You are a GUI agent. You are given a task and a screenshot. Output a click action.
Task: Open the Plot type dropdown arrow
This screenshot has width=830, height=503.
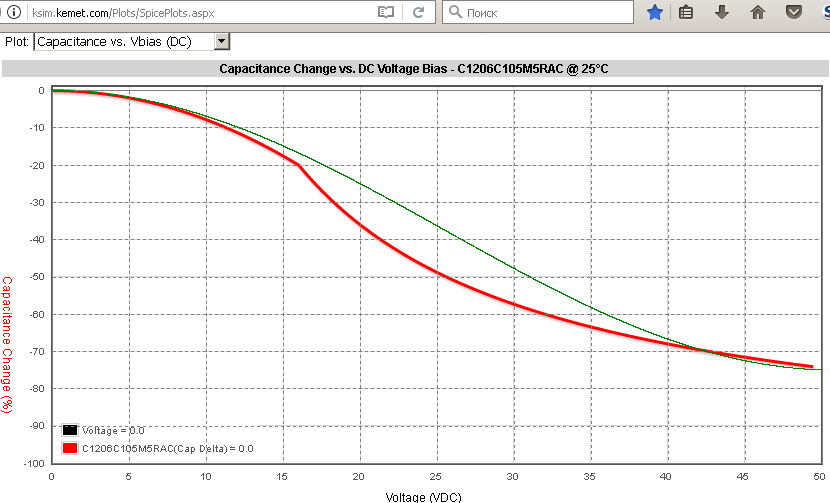click(222, 42)
